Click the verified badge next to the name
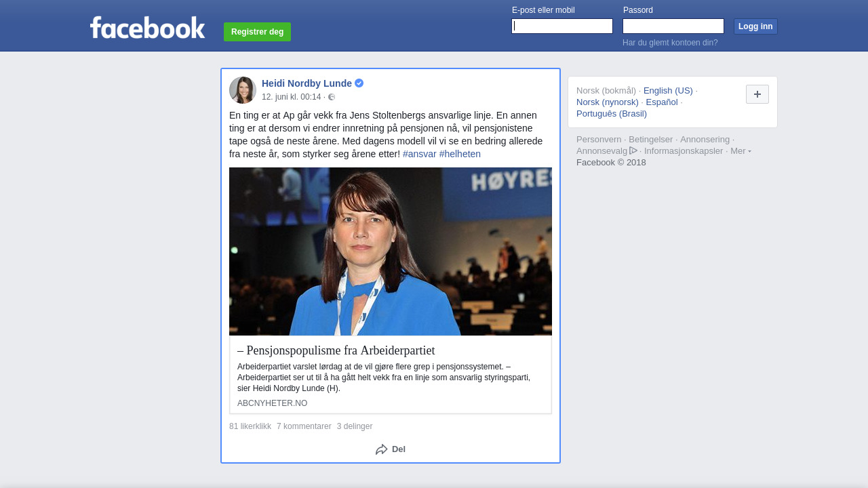 click(x=359, y=83)
